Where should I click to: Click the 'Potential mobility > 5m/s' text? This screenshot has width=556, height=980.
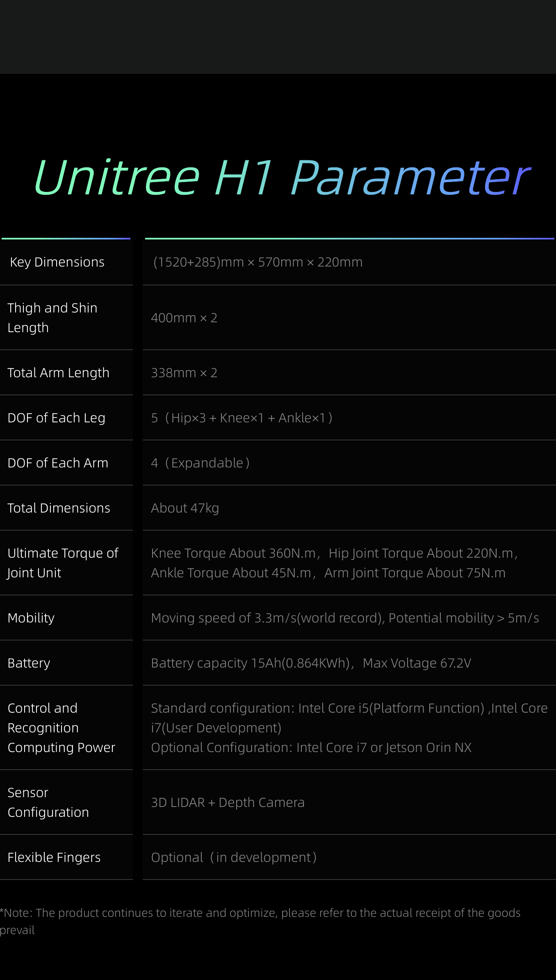[x=464, y=618]
